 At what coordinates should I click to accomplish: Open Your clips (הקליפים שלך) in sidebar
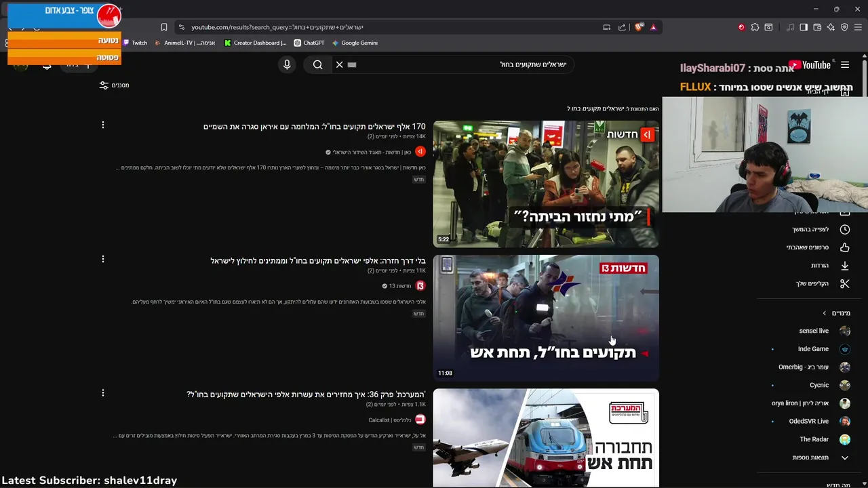(823, 283)
